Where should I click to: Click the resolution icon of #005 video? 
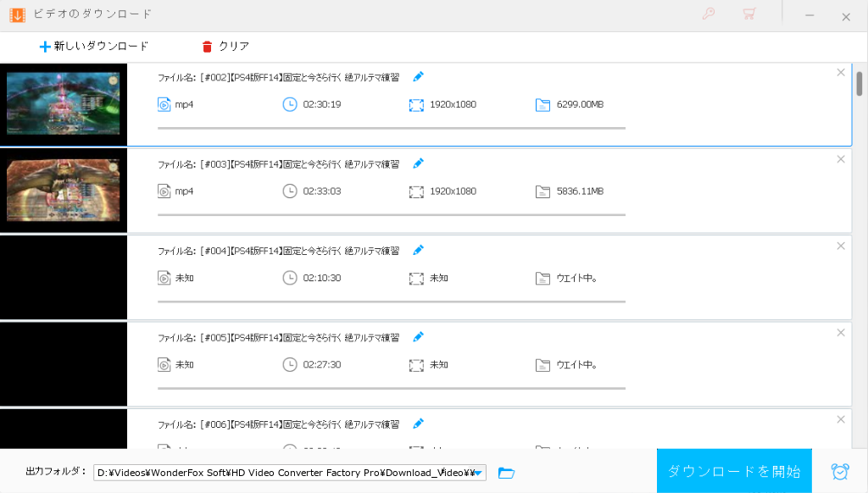pyautogui.click(x=416, y=365)
